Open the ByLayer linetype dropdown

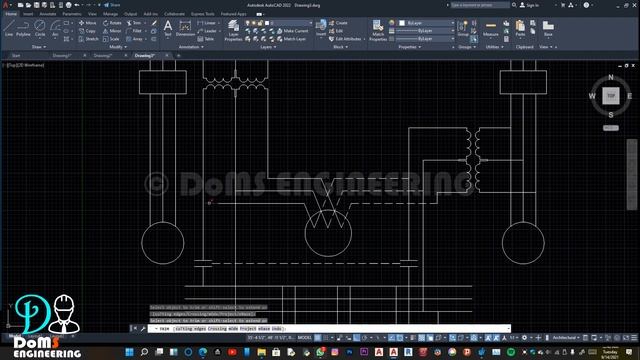coord(424,39)
